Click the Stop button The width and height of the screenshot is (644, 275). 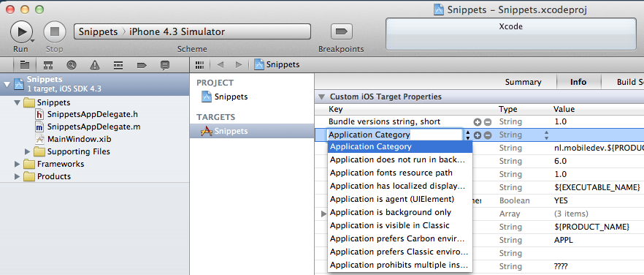click(x=55, y=31)
